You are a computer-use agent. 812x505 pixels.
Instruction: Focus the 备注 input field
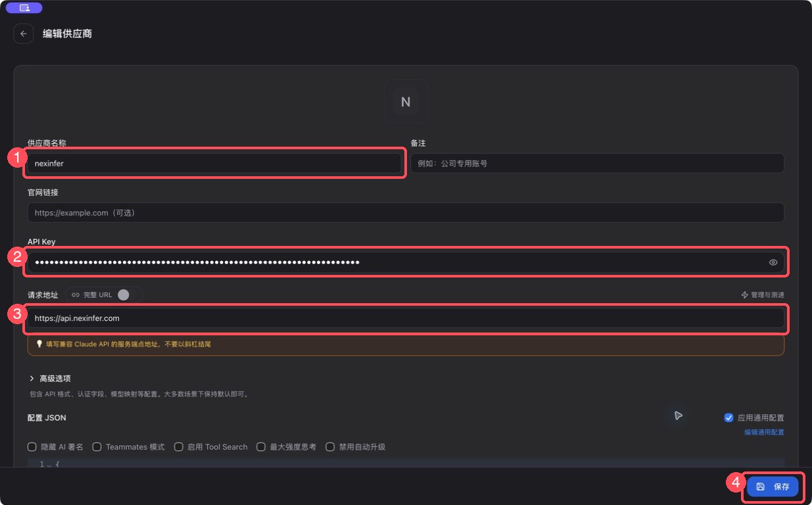(597, 163)
